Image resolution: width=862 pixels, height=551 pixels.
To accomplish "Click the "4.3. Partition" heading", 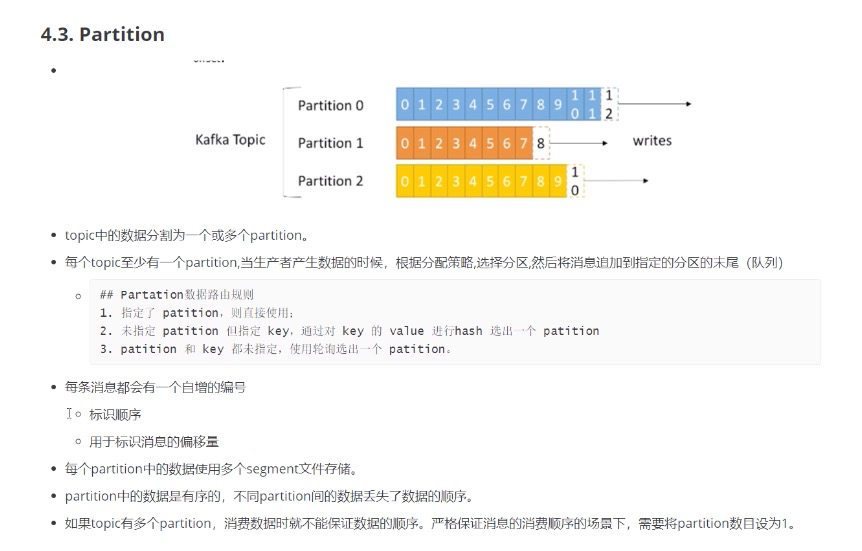I will (102, 35).
